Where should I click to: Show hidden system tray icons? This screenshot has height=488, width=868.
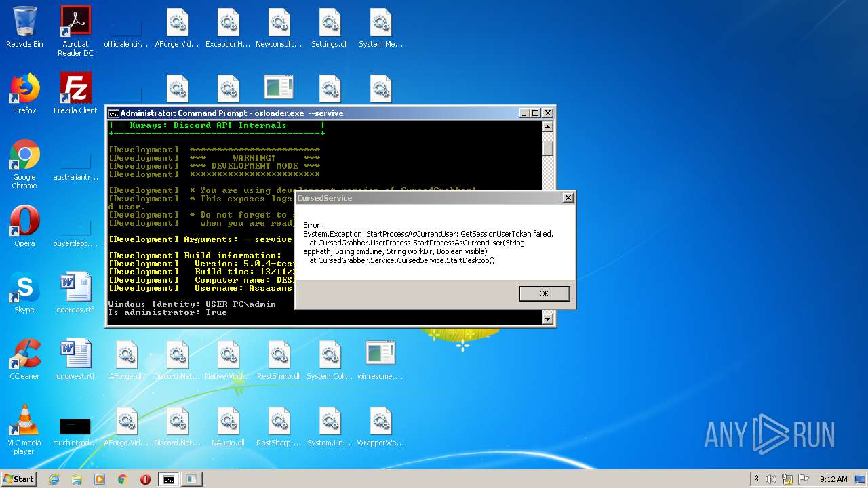click(x=756, y=479)
